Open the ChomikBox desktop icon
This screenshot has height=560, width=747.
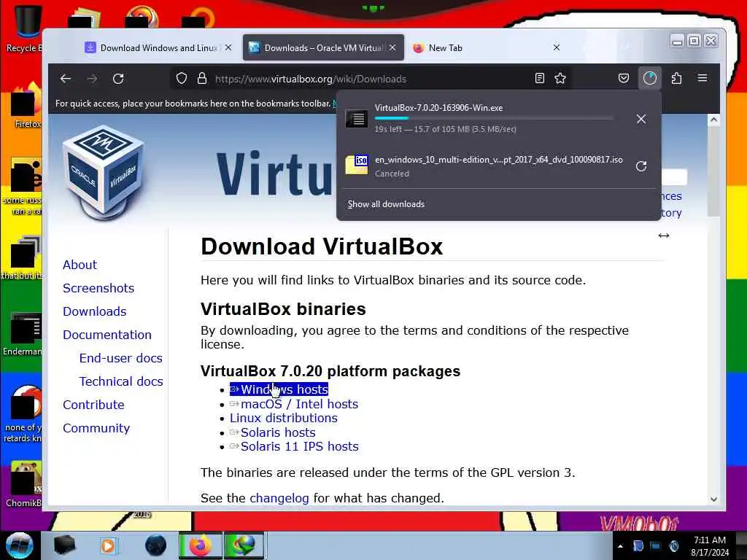click(24, 483)
